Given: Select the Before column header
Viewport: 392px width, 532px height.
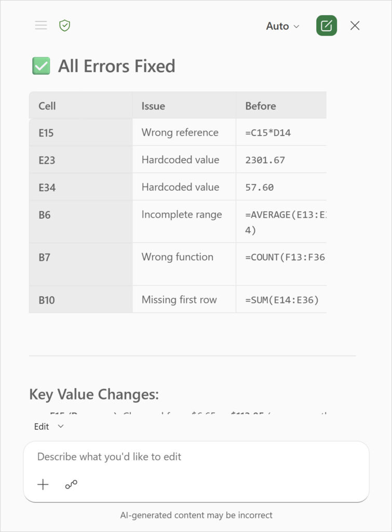Looking at the screenshot, I should point(261,106).
